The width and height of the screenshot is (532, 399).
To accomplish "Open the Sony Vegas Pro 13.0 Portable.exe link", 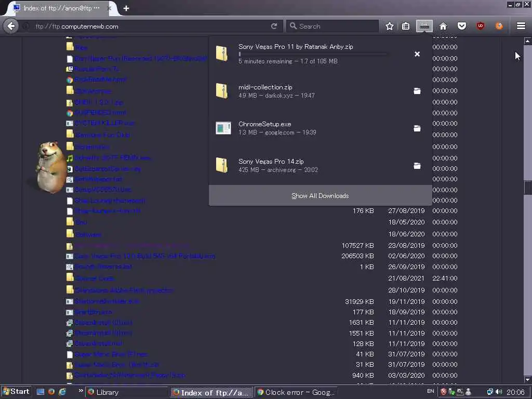I will pyautogui.click(x=145, y=256).
